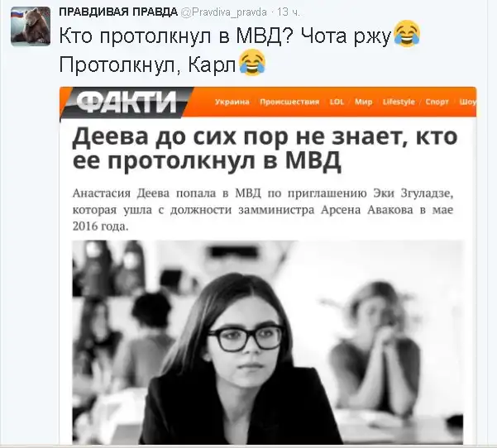Go to the Lifestyle section
The image size is (497, 448).
click(399, 102)
